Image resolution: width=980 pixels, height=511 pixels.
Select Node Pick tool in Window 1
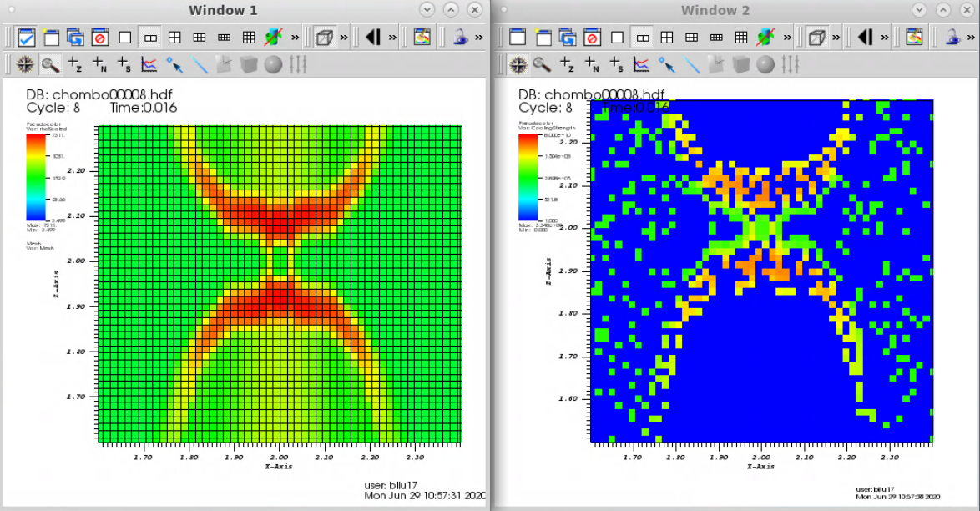(99, 63)
